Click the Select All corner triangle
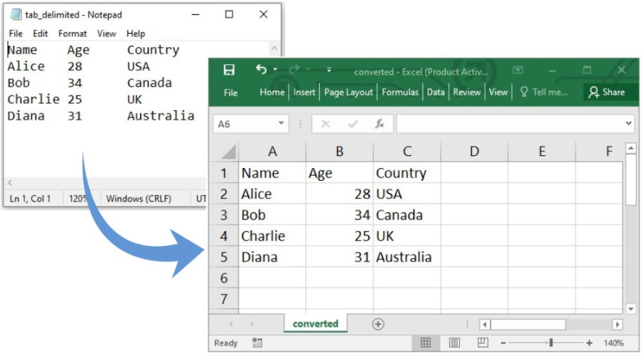 [x=228, y=152]
